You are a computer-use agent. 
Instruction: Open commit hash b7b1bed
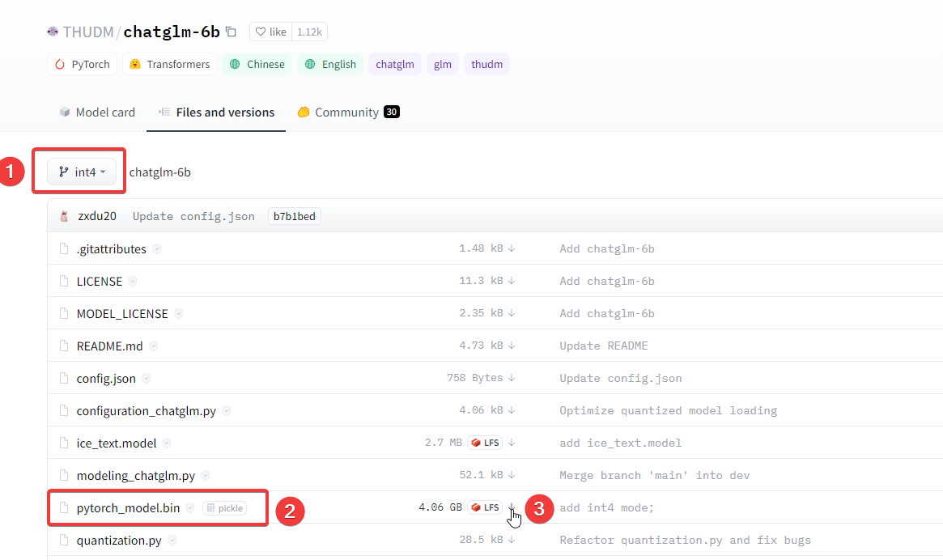294,217
